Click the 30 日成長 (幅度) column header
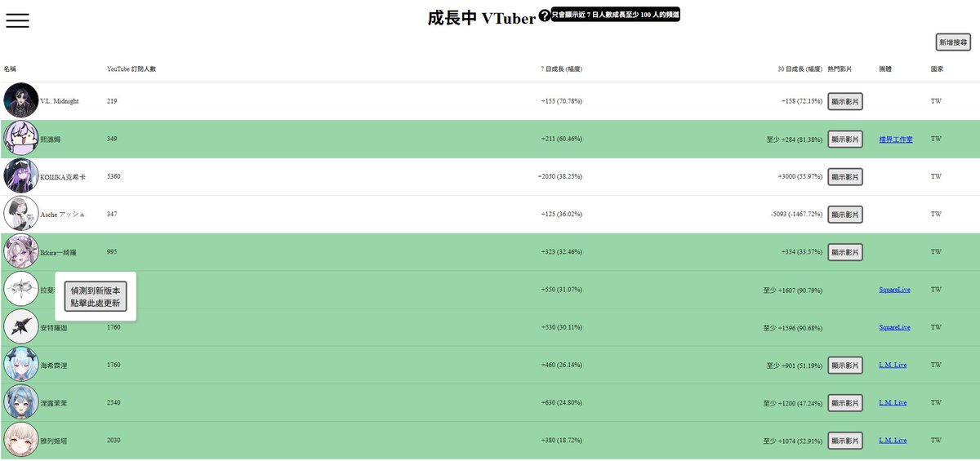 pos(800,69)
